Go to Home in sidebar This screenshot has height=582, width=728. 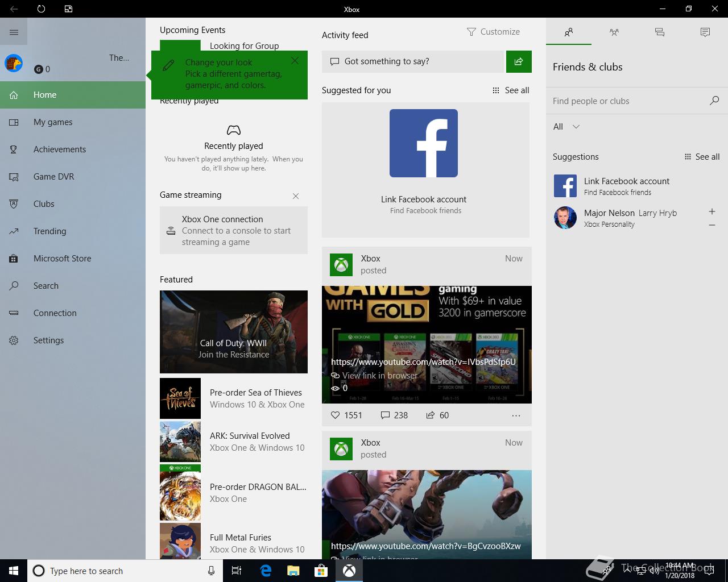click(x=73, y=95)
